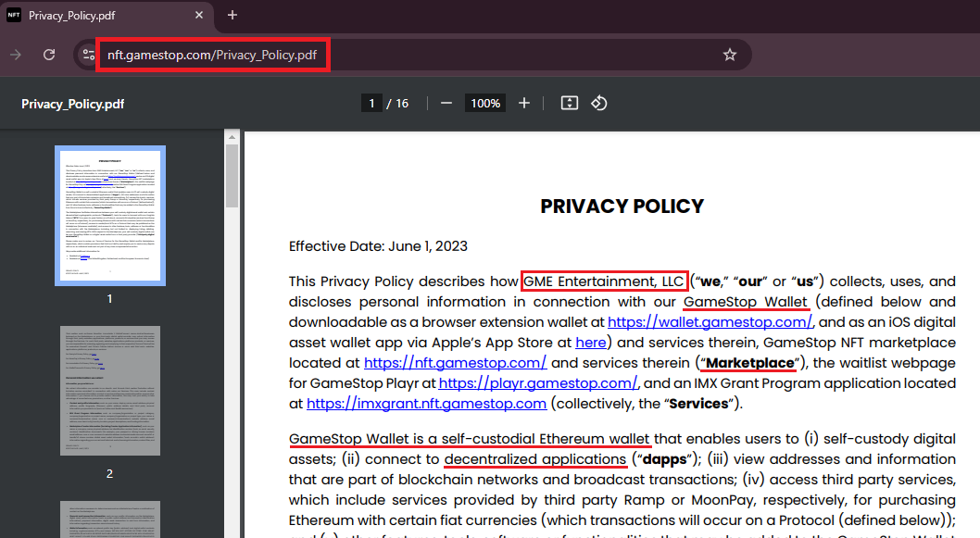Click the forward navigation arrow
The width and height of the screenshot is (980, 538).
[x=16, y=55]
